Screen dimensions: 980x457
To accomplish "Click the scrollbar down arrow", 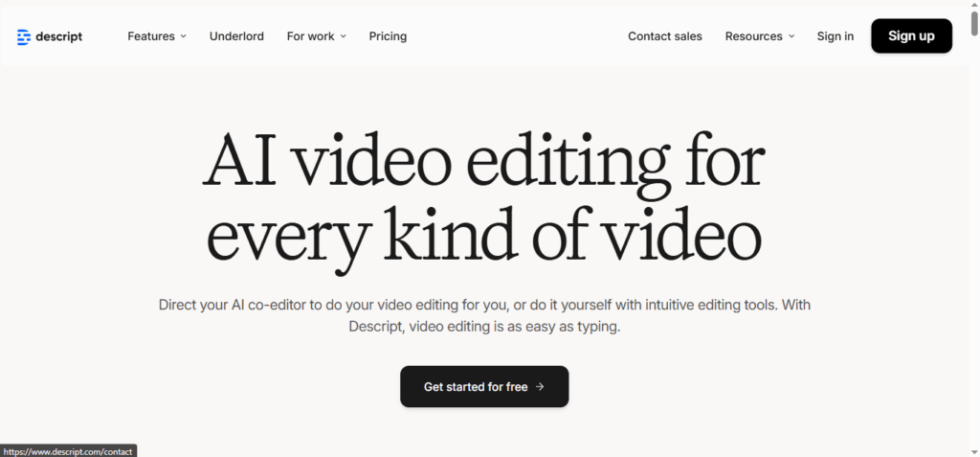I will tap(972, 450).
